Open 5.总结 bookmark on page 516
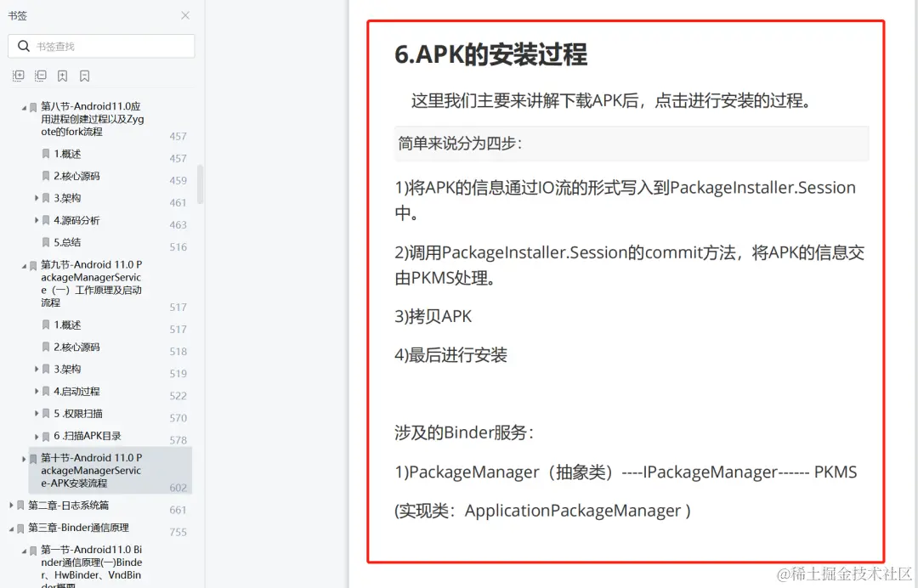The height and width of the screenshot is (588, 918). point(67,242)
